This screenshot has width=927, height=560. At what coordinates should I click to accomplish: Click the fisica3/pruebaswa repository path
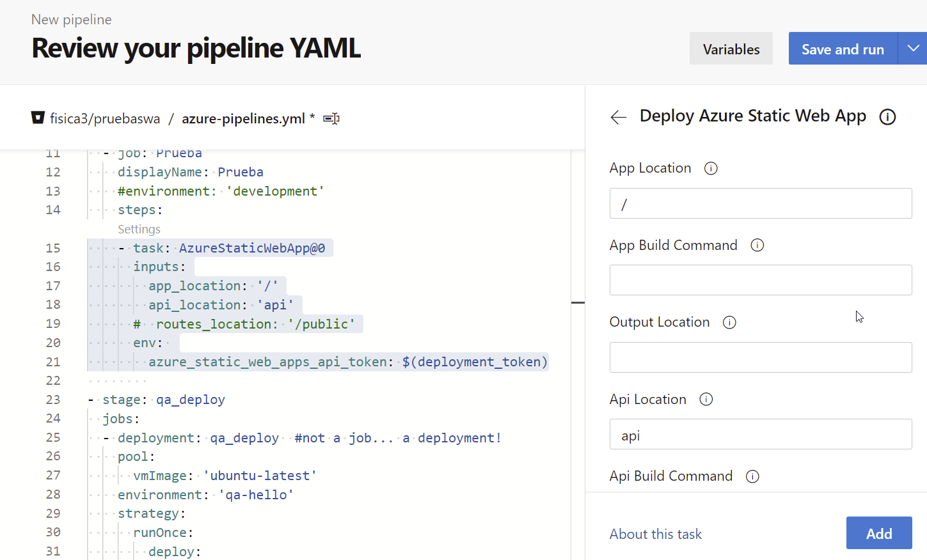[105, 118]
